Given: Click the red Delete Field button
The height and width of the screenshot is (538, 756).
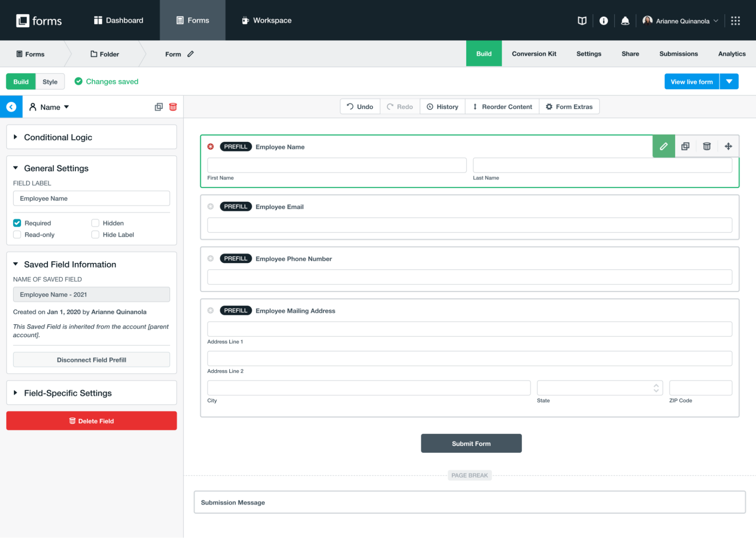Looking at the screenshot, I should [x=92, y=421].
